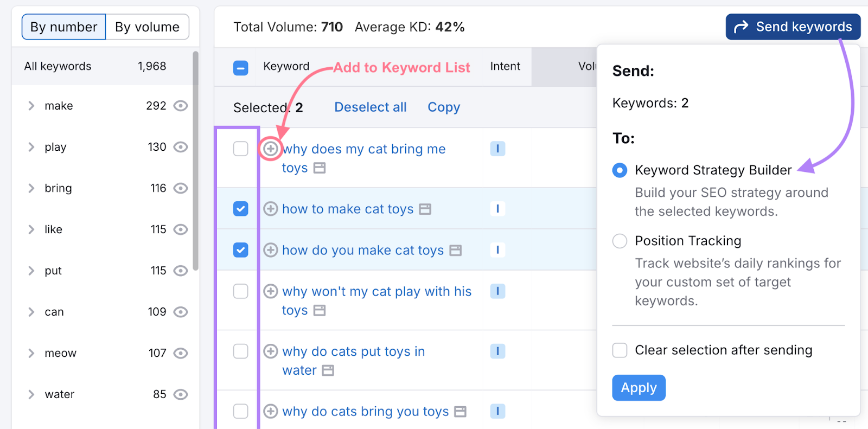Viewport: 868px width, 429px height.
Task: Click intent badge for 'why won't my cat play'
Action: [497, 291]
